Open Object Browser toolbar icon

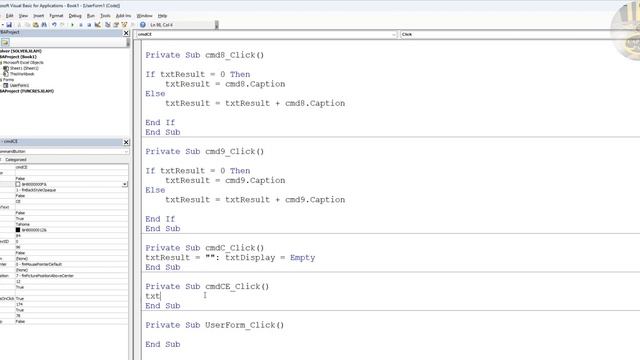pyautogui.click(x=124, y=25)
